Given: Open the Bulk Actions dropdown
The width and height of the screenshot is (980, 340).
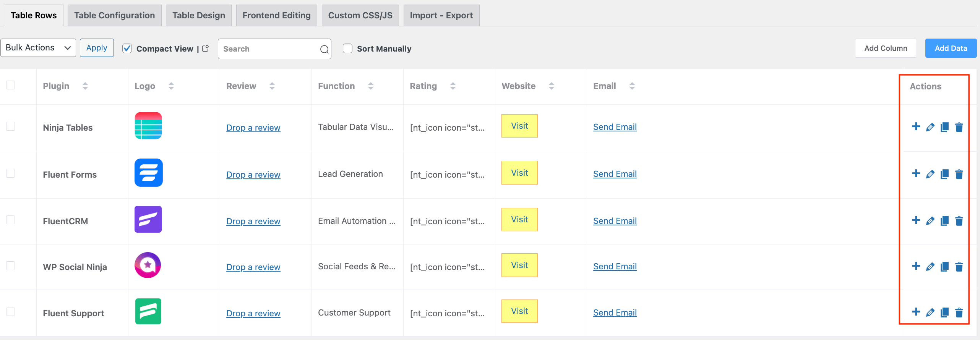Looking at the screenshot, I should [x=38, y=48].
